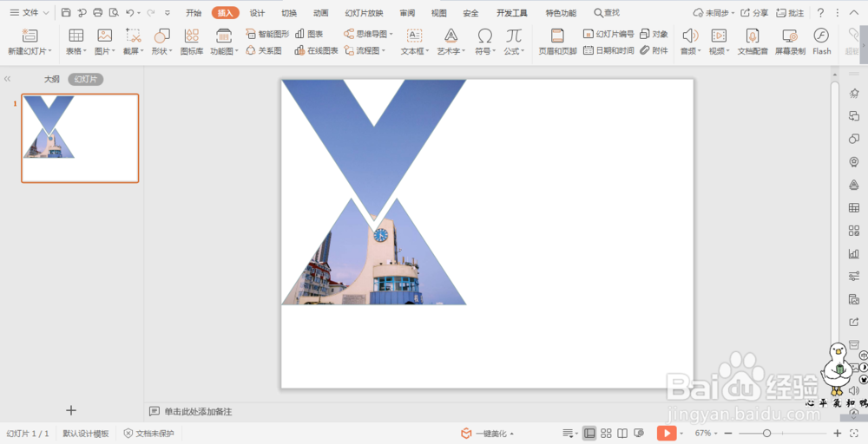Click the Picture (图片) icon

click(x=105, y=36)
